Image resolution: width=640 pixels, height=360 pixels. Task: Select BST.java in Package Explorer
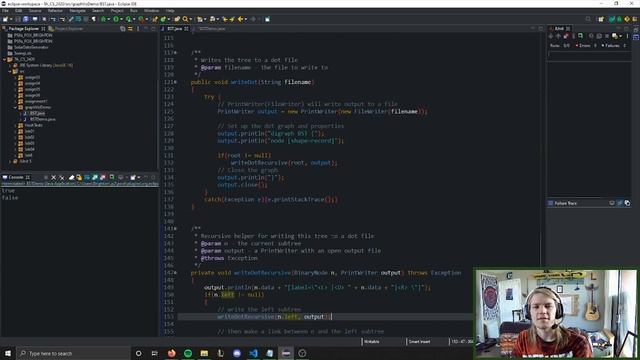pos(37,113)
